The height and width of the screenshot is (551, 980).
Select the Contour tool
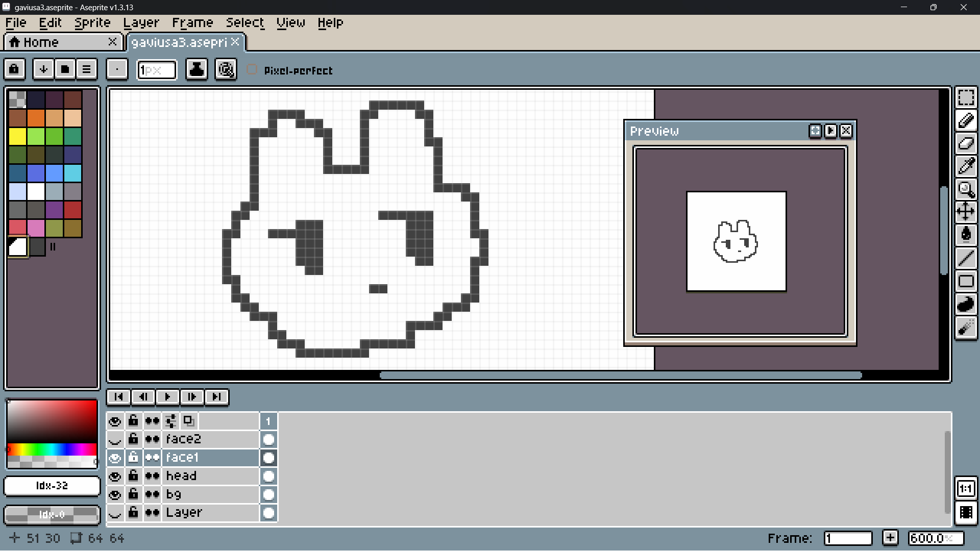click(966, 305)
